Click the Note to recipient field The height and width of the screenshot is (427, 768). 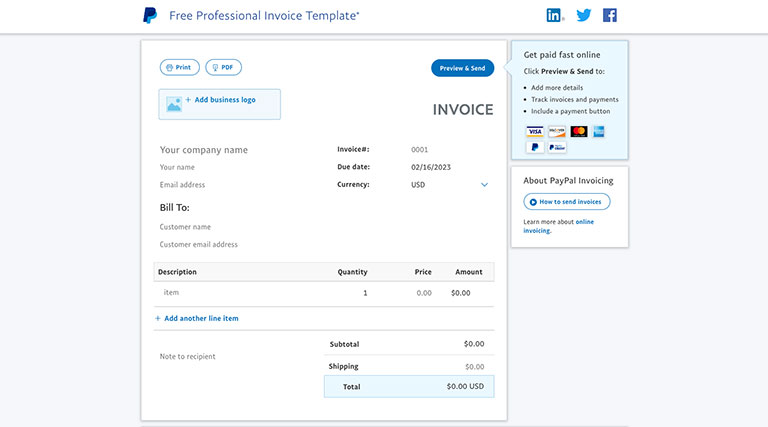(188, 356)
